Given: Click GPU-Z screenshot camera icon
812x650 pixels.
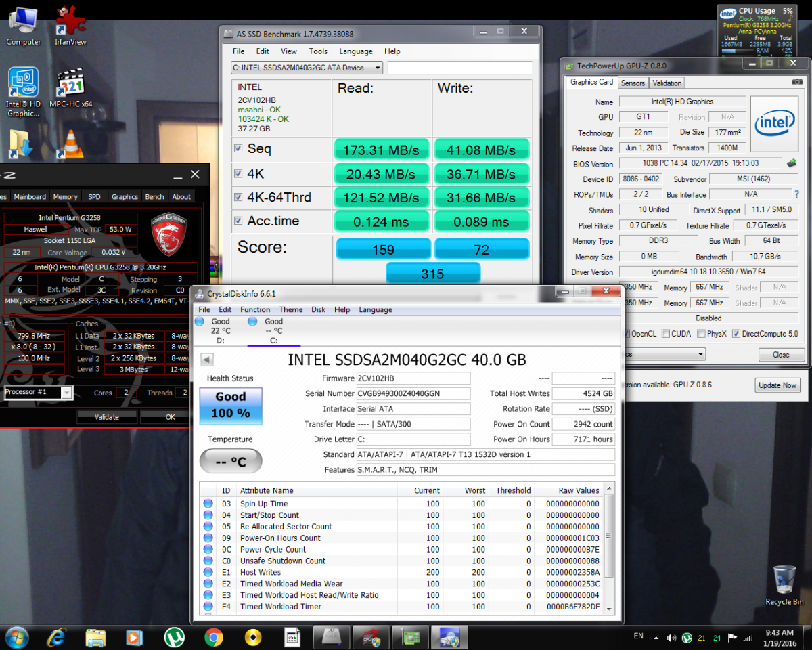Looking at the screenshot, I should [x=797, y=83].
